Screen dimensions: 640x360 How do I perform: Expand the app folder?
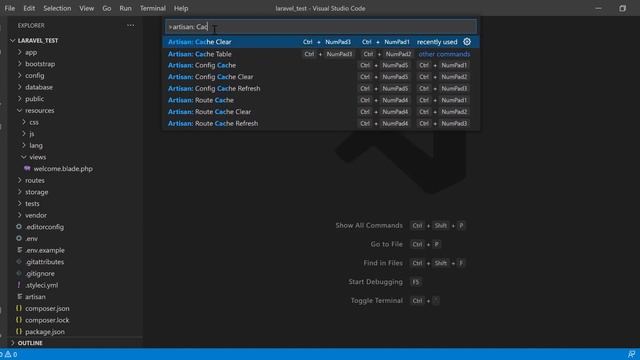coord(20,52)
